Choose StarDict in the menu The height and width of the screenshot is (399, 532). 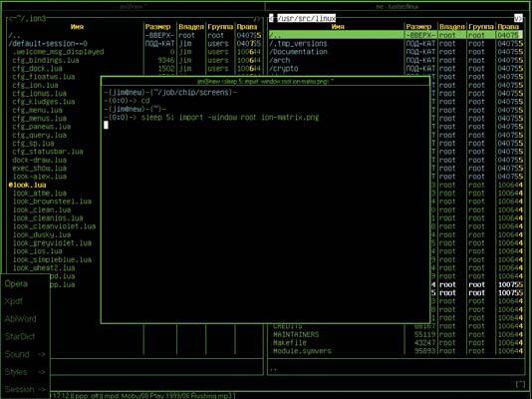pyautogui.click(x=20, y=336)
